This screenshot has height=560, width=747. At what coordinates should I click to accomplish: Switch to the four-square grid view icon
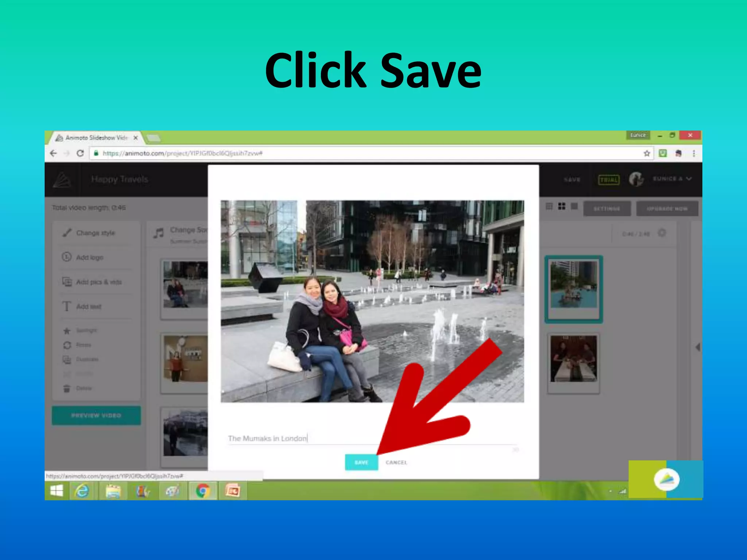pos(562,206)
